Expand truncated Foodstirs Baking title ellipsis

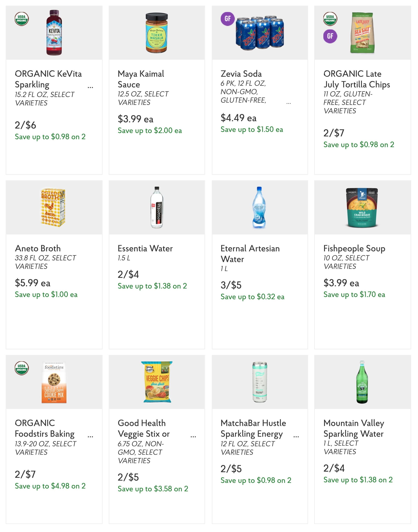(90, 436)
